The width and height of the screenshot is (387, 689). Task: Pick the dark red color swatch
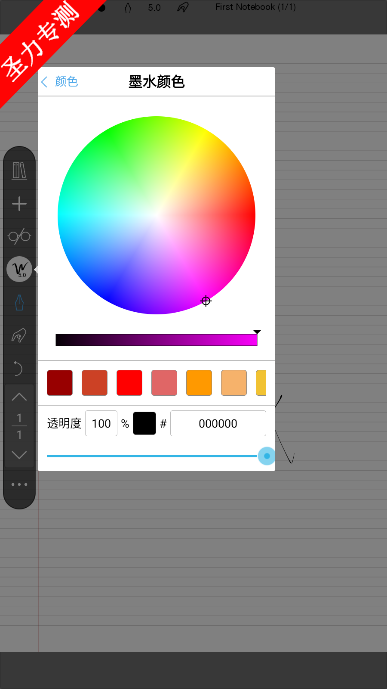click(60, 383)
